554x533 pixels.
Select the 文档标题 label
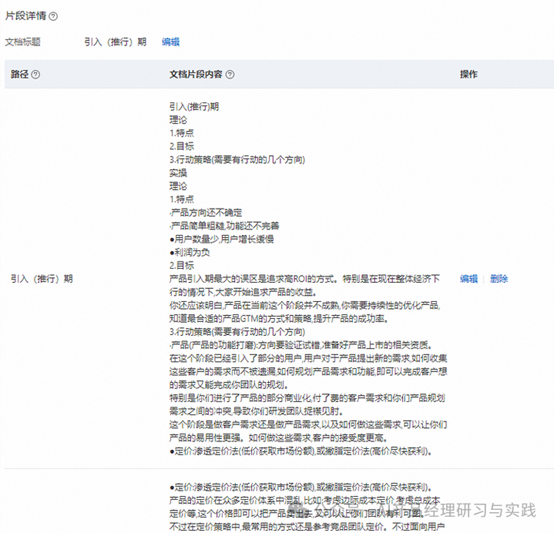coord(23,42)
